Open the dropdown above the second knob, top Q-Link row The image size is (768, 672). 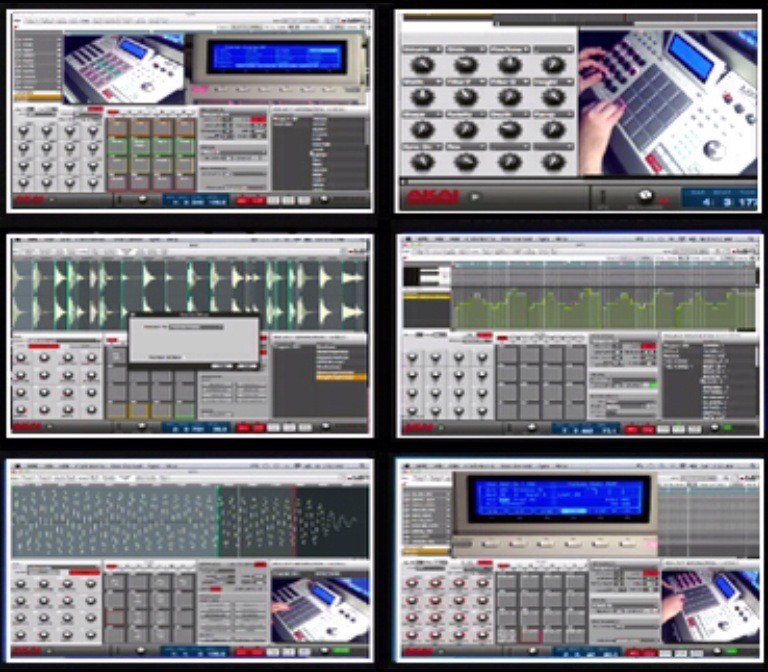466,49
